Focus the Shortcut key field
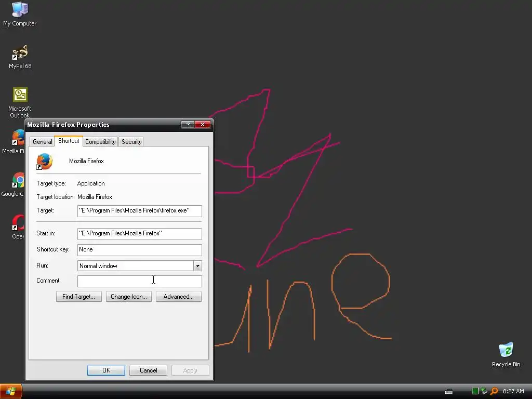 (139, 250)
